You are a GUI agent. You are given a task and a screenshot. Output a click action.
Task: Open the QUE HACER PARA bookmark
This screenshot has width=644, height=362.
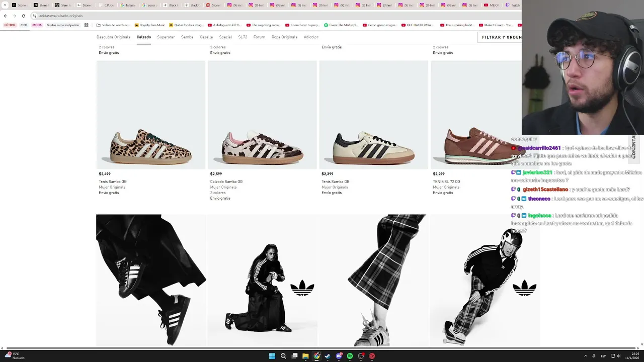click(417, 25)
